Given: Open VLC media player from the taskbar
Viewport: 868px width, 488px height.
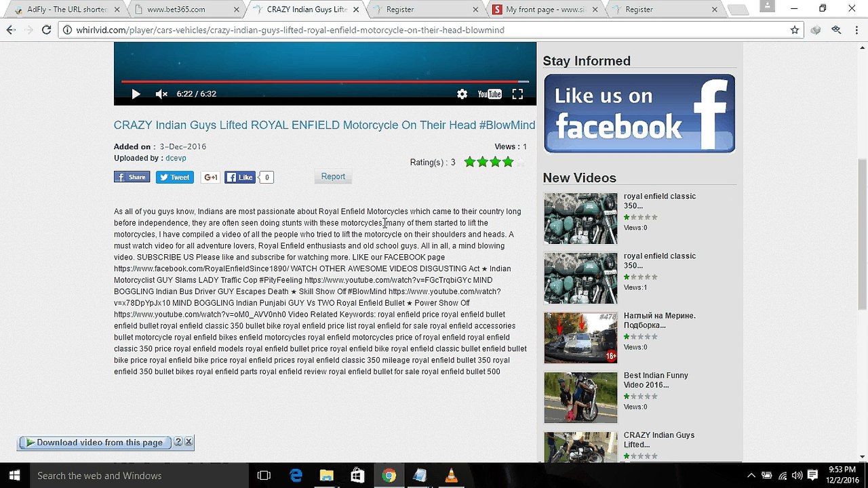Looking at the screenshot, I should [451, 476].
